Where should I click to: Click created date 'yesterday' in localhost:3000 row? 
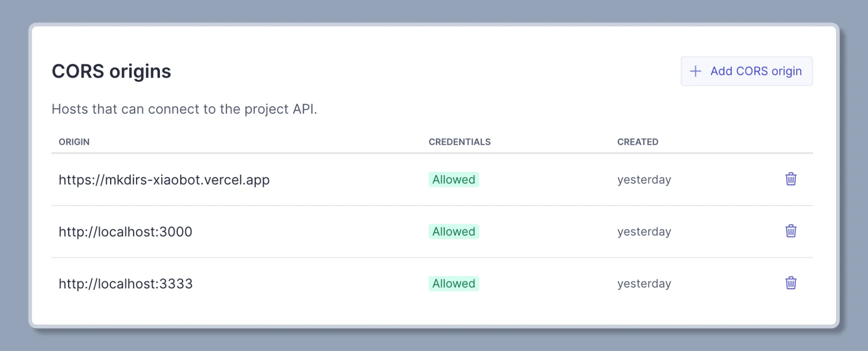644,232
